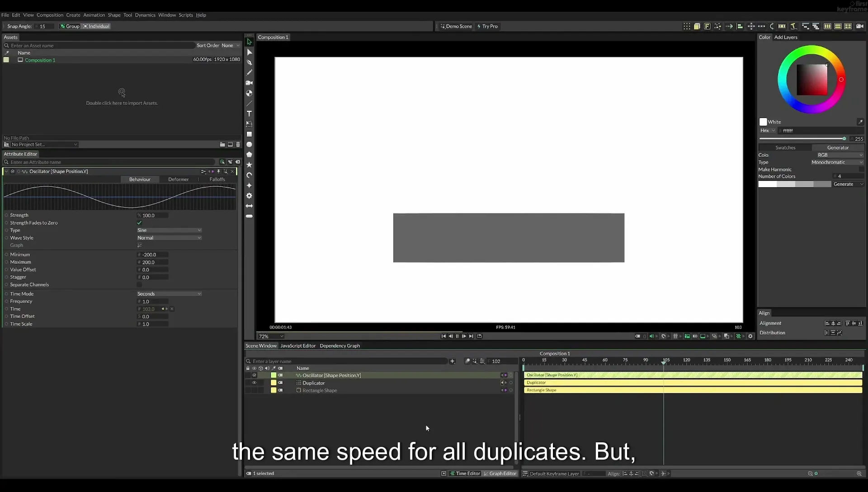868x492 pixels.
Task: Switch to Dependency Graph tab
Action: click(x=340, y=346)
